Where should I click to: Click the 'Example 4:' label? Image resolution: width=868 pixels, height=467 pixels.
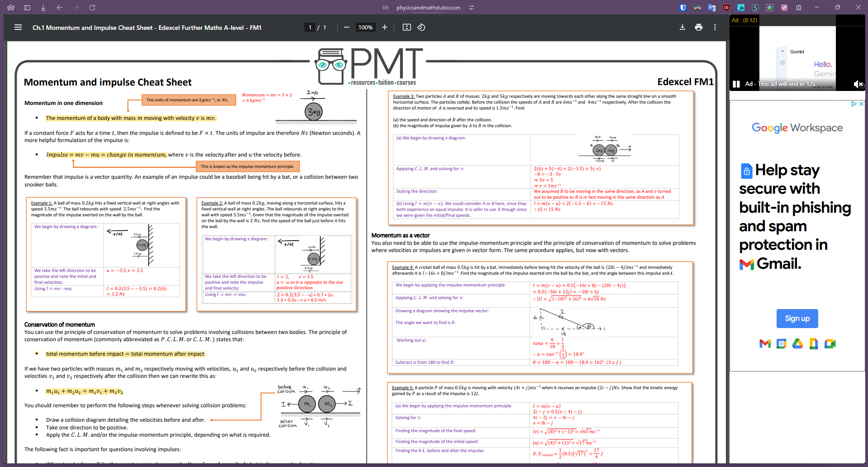tap(403, 267)
